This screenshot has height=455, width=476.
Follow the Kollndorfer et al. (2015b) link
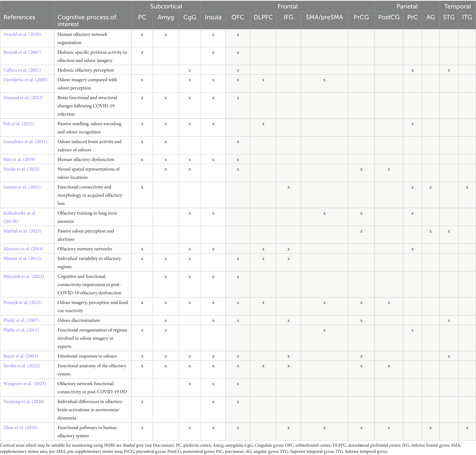tap(20, 217)
